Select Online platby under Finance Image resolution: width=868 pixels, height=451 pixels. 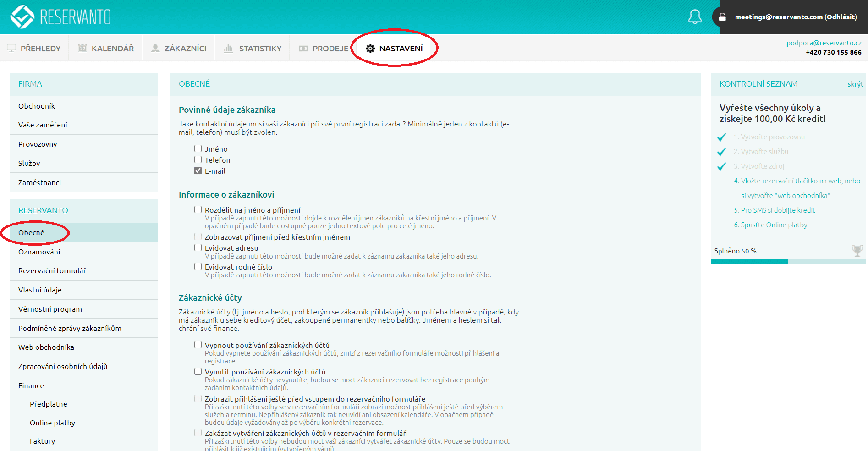pyautogui.click(x=52, y=423)
